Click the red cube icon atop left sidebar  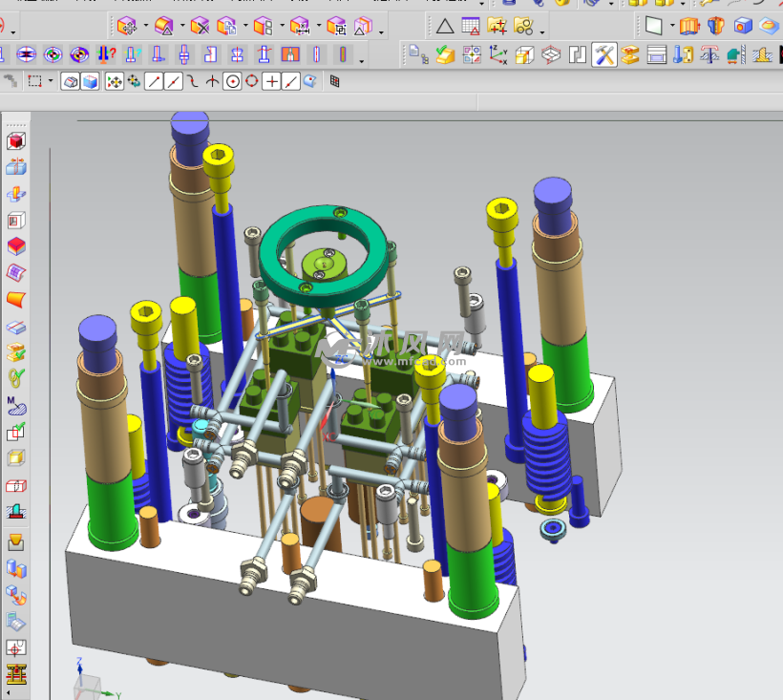16,141
